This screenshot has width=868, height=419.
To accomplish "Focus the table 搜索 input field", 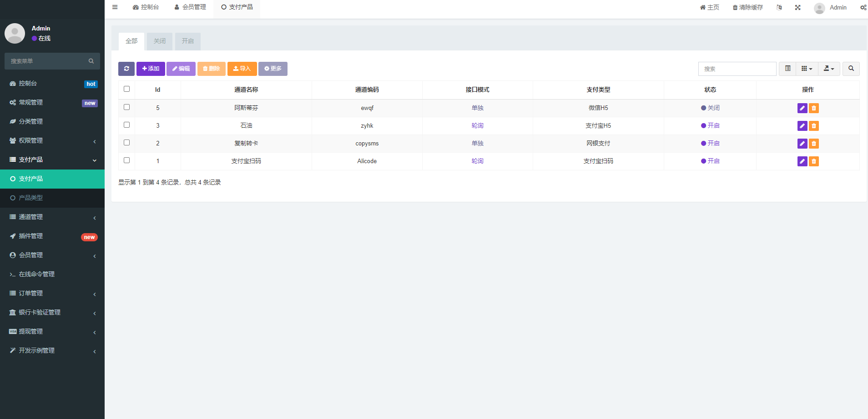I will click(x=737, y=69).
